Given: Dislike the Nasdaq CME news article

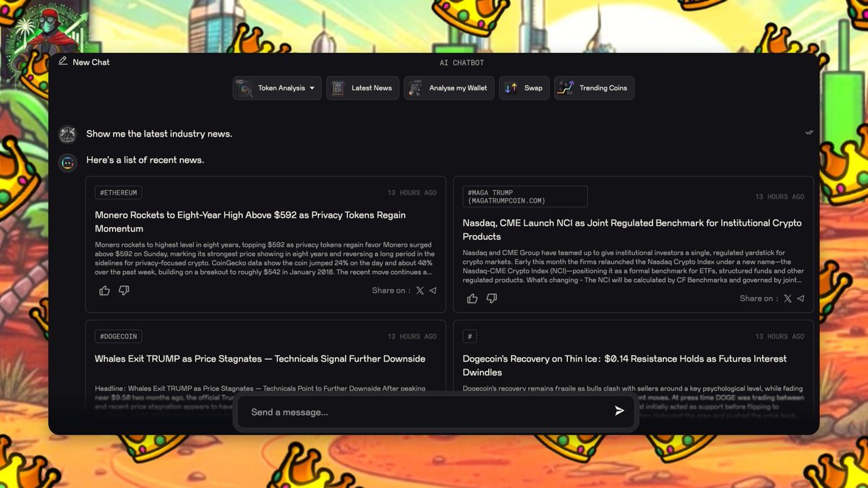Looking at the screenshot, I should (492, 298).
